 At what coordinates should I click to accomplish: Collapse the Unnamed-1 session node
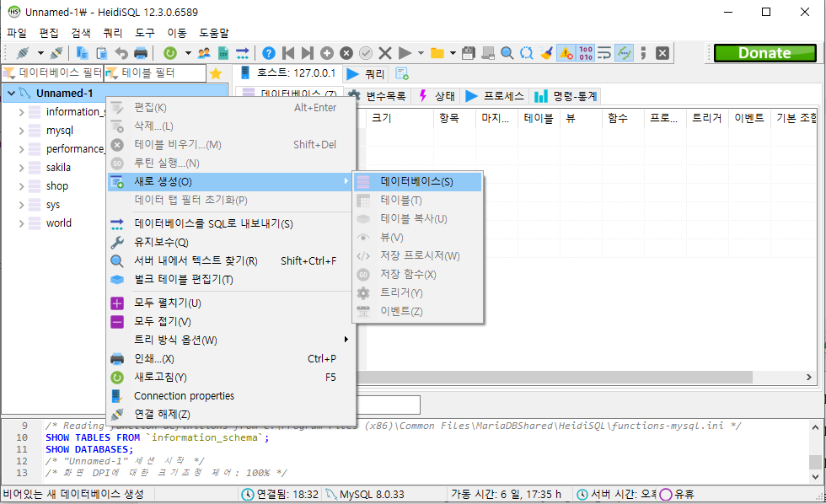pyautogui.click(x=11, y=94)
